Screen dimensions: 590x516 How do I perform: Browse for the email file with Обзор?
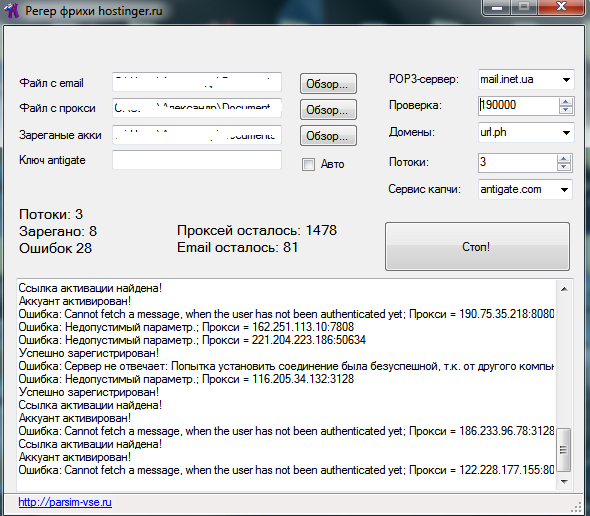328,84
